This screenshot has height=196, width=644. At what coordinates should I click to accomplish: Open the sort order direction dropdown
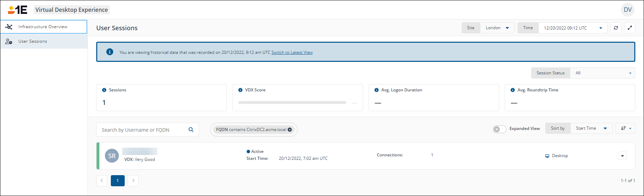[625, 128]
